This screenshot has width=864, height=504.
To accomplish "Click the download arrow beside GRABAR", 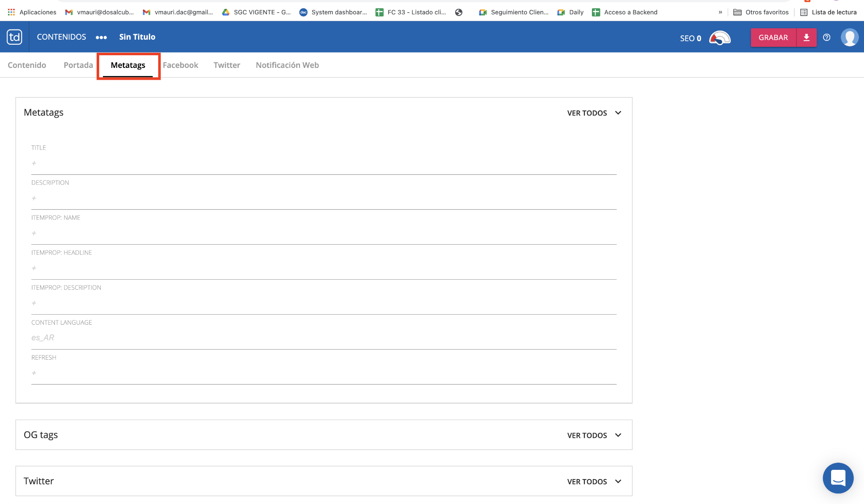I will click(x=806, y=38).
